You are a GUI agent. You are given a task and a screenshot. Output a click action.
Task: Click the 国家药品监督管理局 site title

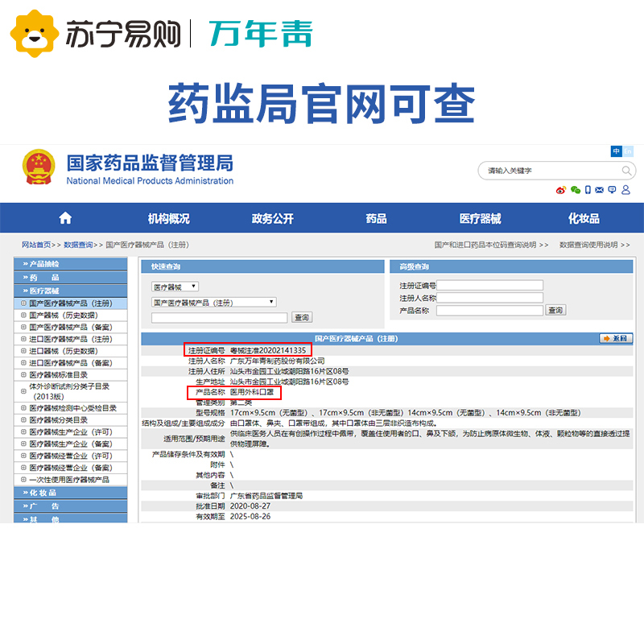click(x=150, y=163)
